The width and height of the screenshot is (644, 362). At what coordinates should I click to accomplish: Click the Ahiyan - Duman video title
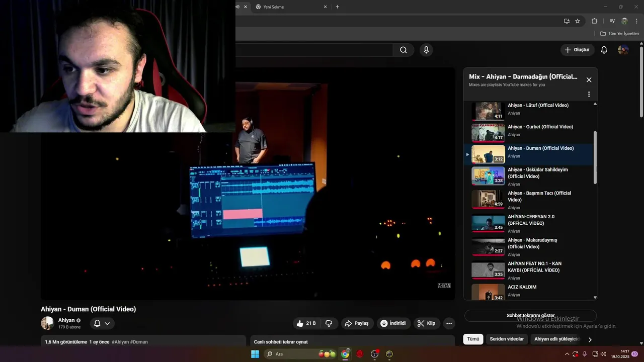tap(89, 309)
